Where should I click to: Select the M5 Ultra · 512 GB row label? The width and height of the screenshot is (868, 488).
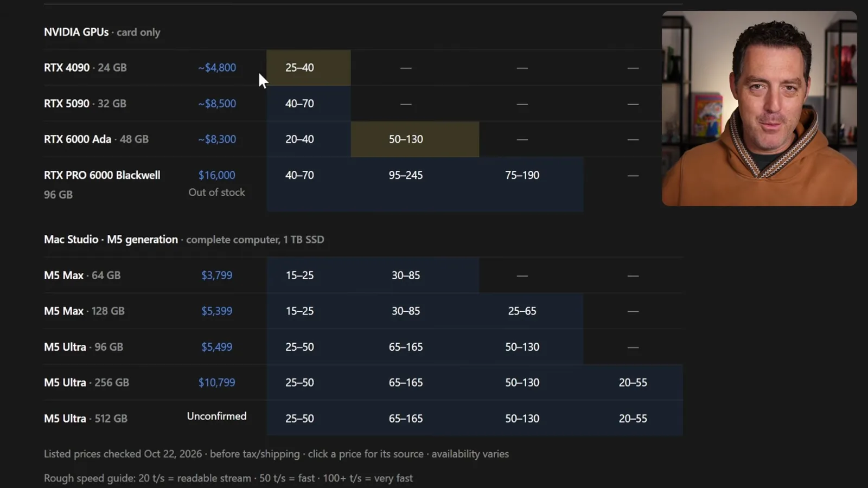click(86, 419)
